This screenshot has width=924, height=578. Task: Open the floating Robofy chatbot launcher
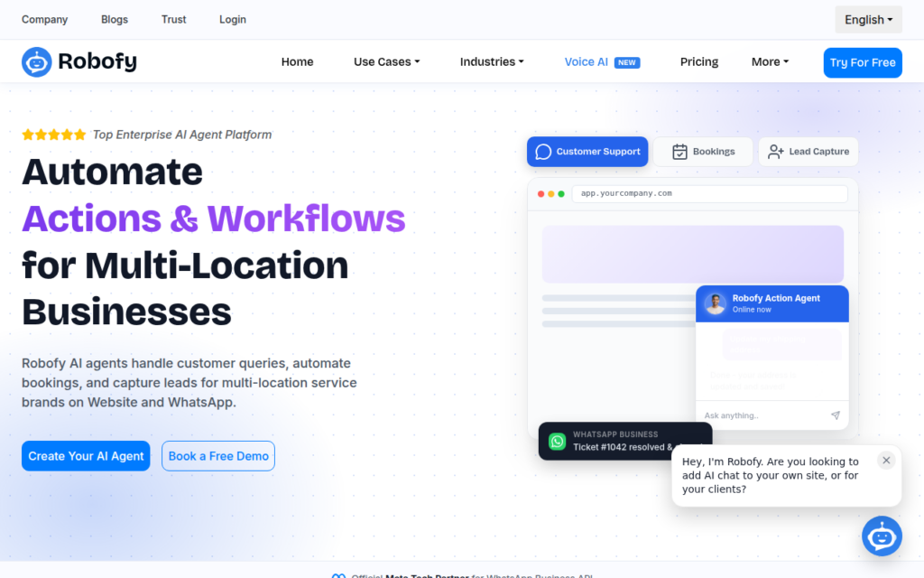882,536
